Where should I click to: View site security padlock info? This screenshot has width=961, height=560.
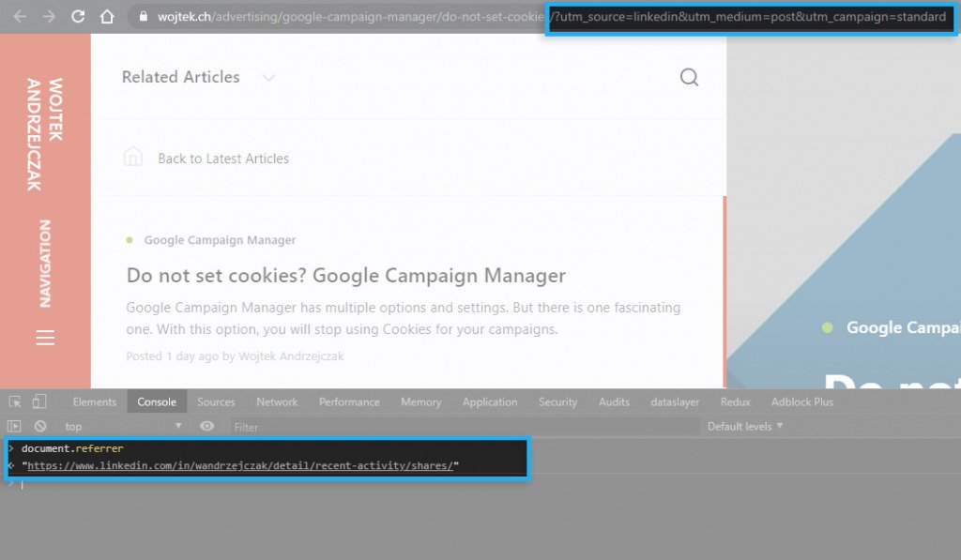144,17
